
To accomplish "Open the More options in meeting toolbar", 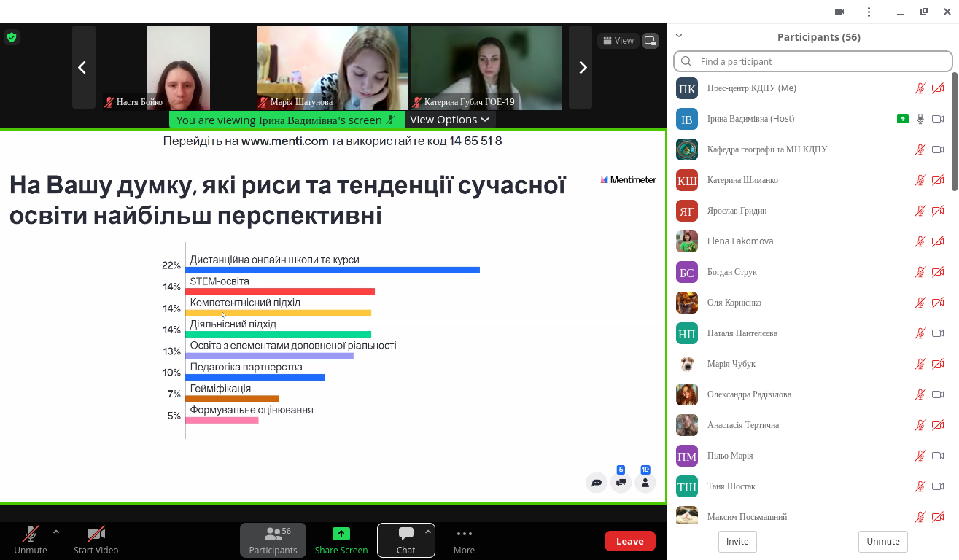I will pyautogui.click(x=464, y=540).
